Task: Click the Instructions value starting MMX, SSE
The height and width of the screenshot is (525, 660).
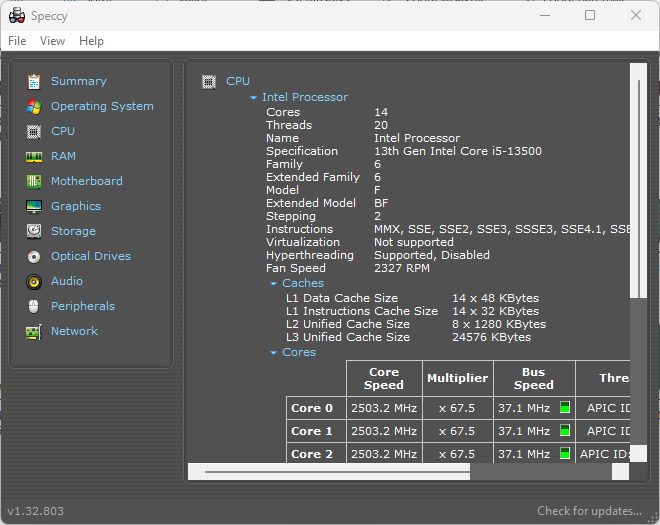Action: point(502,229)
